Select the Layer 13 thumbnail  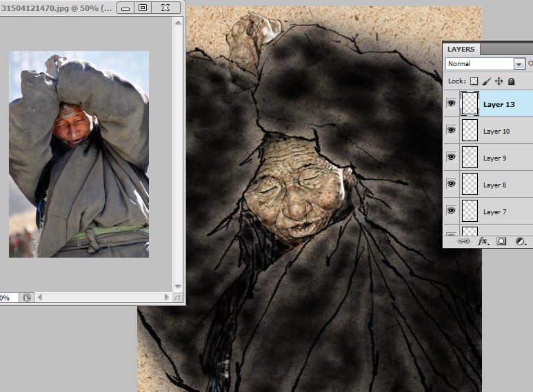(x=470, y=103)
